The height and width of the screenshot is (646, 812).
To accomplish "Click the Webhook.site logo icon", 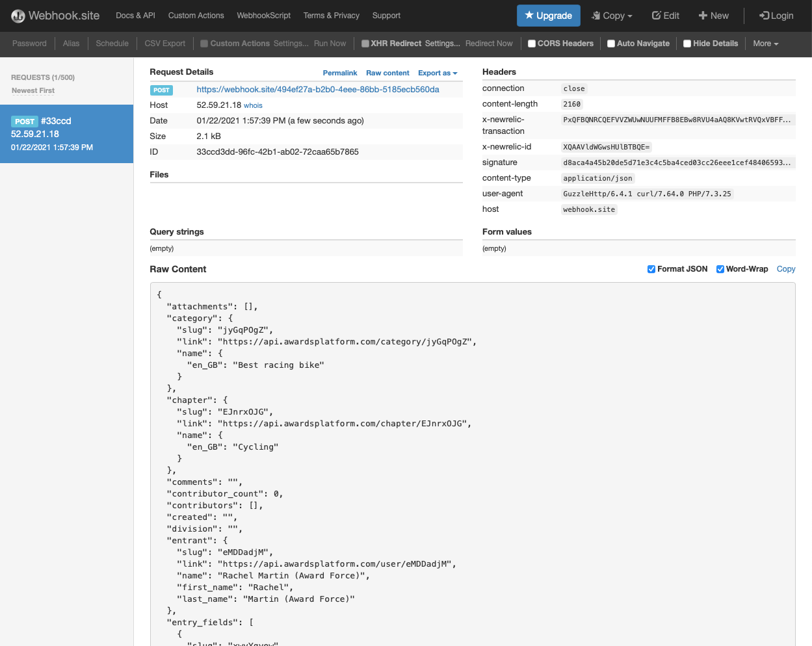I will 18,16.
